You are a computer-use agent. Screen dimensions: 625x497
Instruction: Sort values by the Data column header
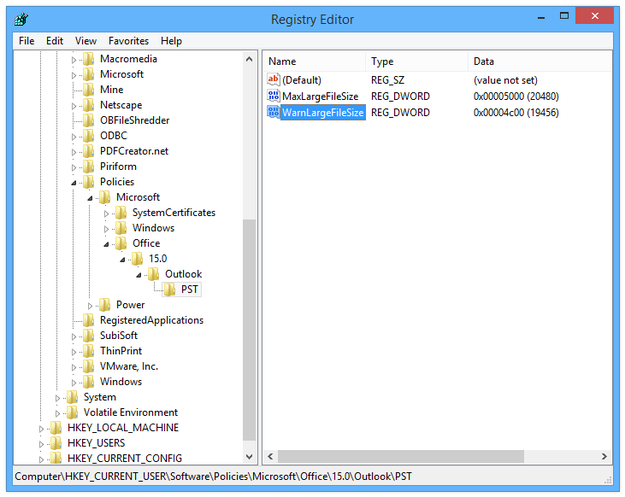[x=540, y=61]
